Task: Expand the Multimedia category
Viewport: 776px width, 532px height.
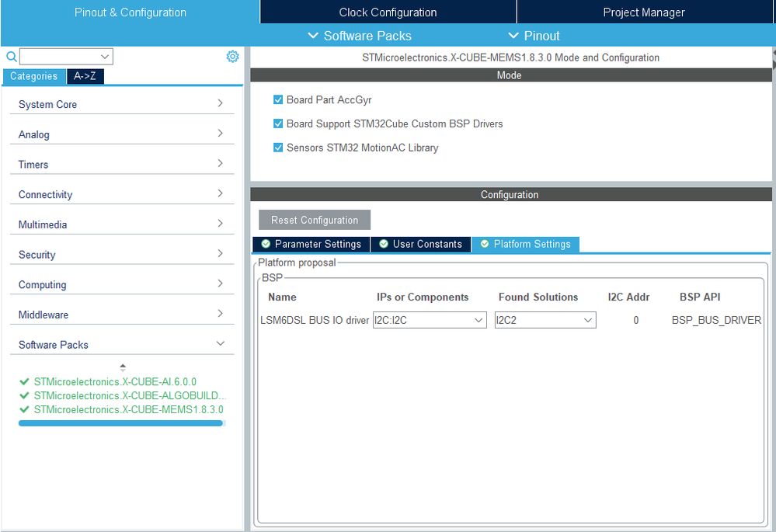Action: (x=122, y=224)
